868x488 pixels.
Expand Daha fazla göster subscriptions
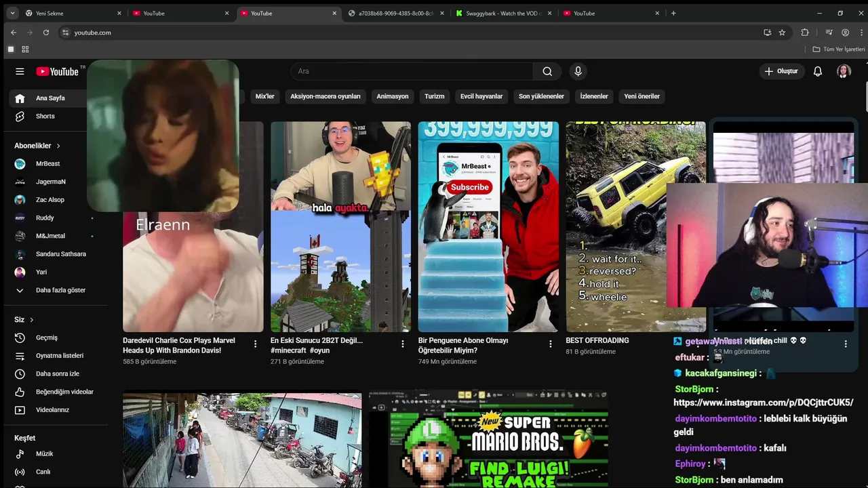(54, 290)
